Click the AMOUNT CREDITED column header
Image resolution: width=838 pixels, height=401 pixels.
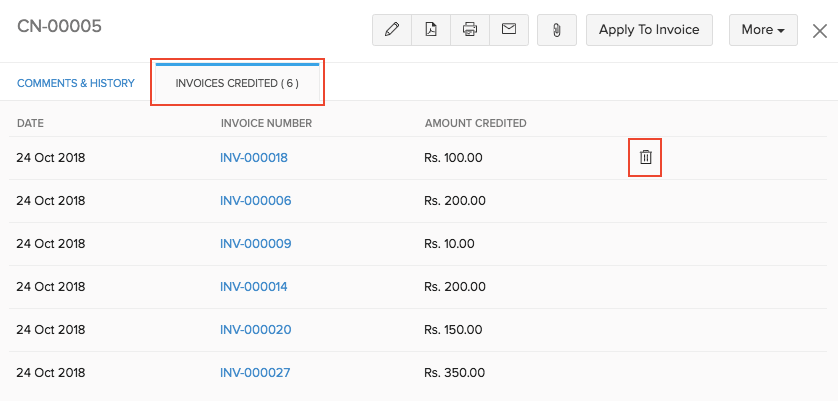click(476, 124)
